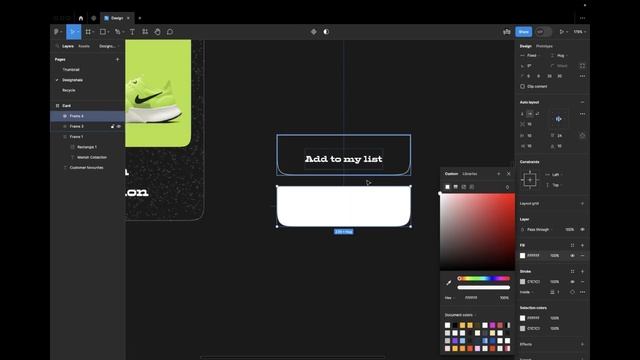Toggle visibility of Frame 3 layer
This screenshot has height=360, width=640.
(119, 127)
